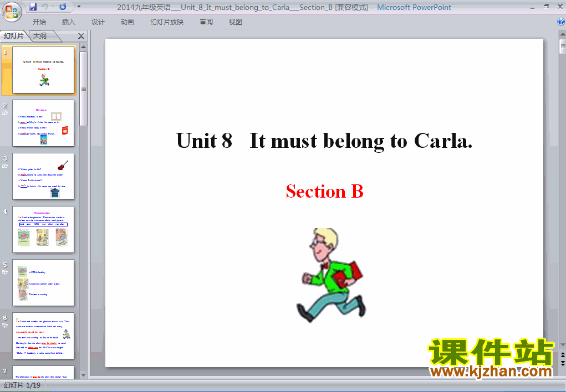Select the Section B subtitle text
The height and width of the screenshot is (392, 566).
[324, 191]
